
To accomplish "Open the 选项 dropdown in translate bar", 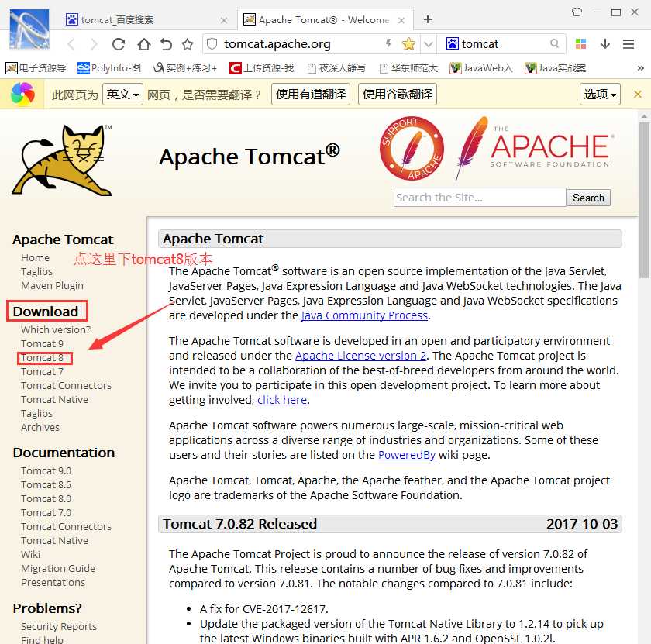I will pos(600,95).
